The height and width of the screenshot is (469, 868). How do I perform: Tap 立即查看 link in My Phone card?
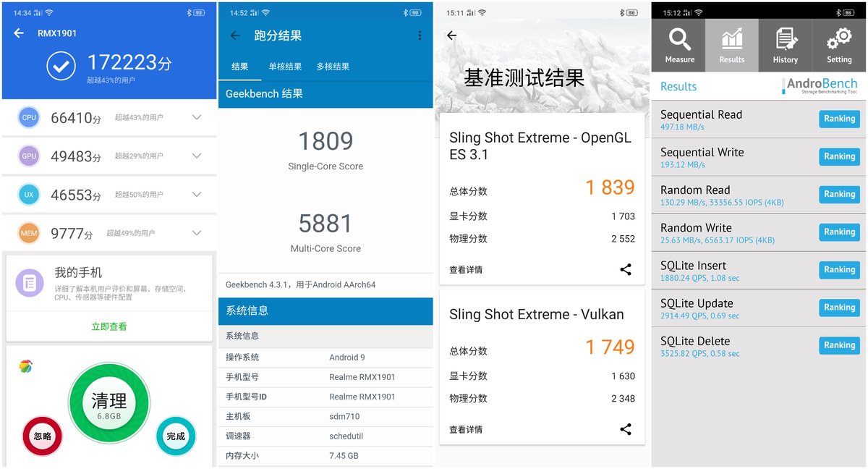[x=109, y=326]
